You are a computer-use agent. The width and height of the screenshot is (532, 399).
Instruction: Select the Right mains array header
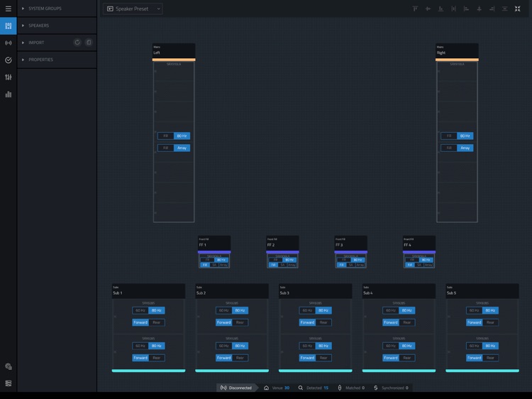457,50
